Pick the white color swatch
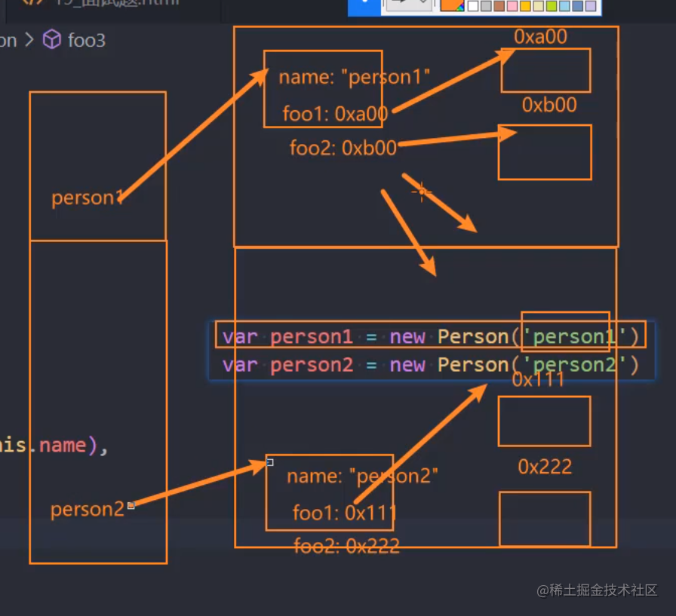 click(x=473, y=5)
